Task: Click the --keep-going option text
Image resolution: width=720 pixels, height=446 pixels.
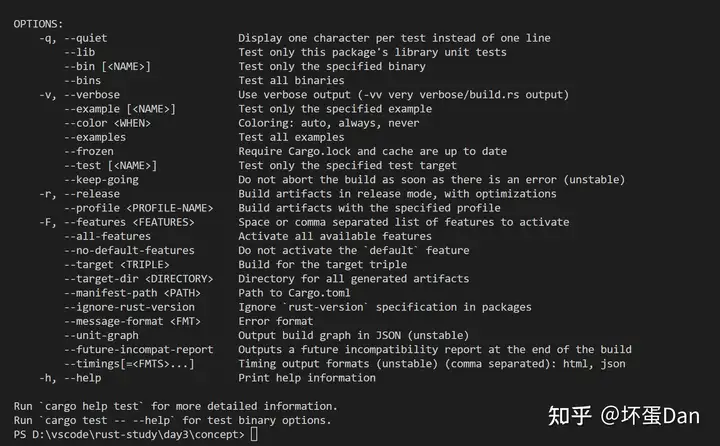Action: click(x=101, y=180)
